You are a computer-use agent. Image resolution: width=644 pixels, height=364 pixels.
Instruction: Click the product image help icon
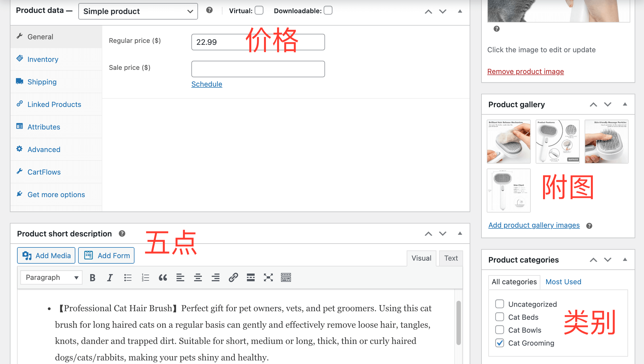(497, 29)
